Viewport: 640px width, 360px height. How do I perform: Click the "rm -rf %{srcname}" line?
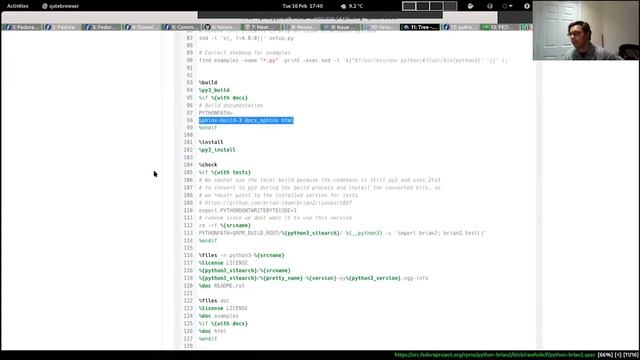coord(225,225)
